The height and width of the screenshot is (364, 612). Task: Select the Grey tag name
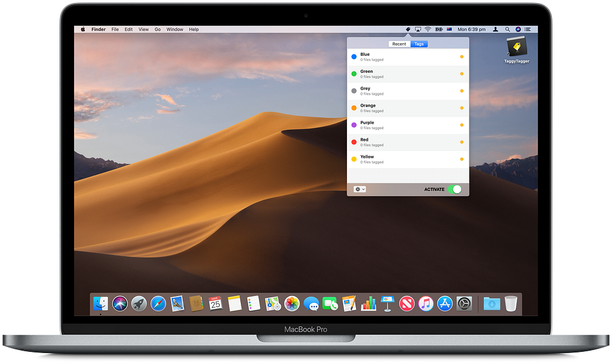(x=365, y=89)
